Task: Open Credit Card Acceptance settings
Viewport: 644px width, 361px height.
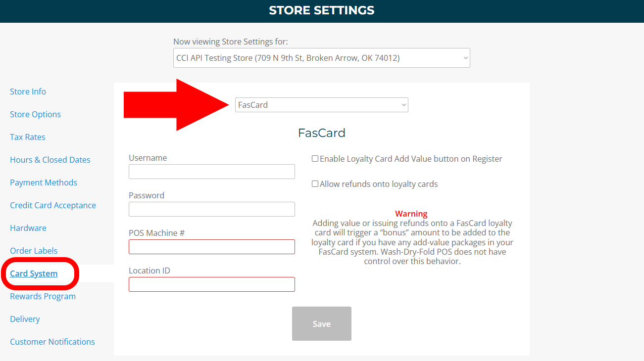Action: click(53, 205)
